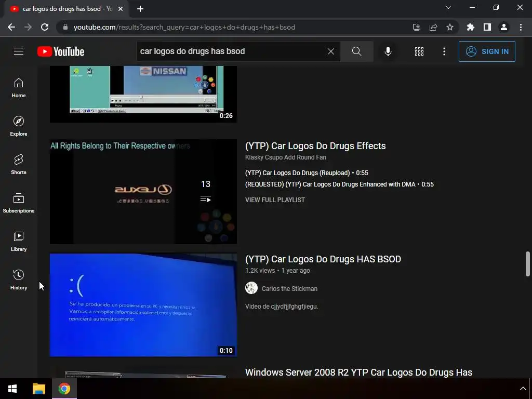Click the page scrollbar thumb
The height and width of the screenshot is (399, 532).
pyautogui.click(x=528, y=263)
